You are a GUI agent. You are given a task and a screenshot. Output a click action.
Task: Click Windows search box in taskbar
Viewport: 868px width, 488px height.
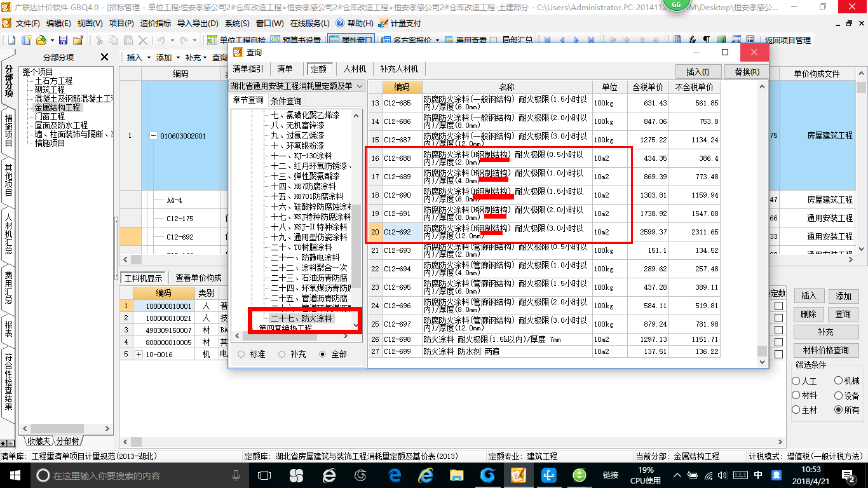point(138,475)
